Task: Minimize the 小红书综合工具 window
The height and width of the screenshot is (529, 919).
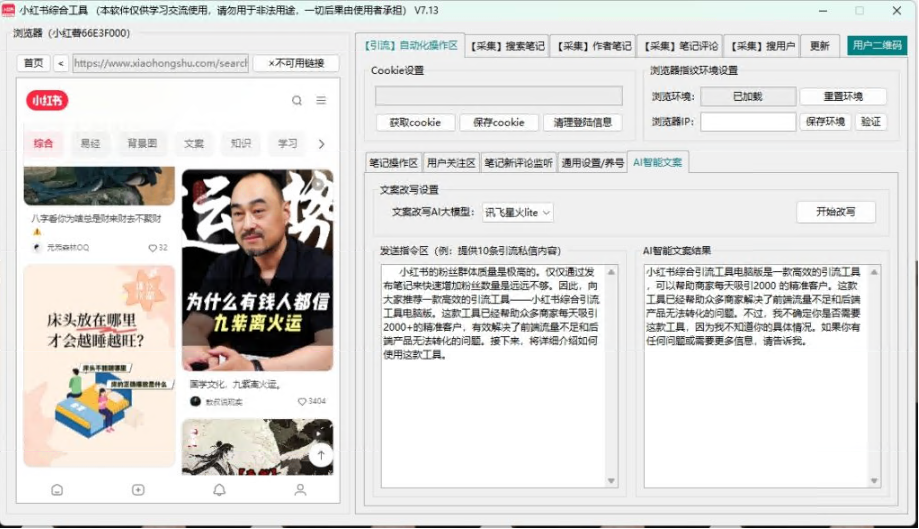Action: tap(823, 11)
